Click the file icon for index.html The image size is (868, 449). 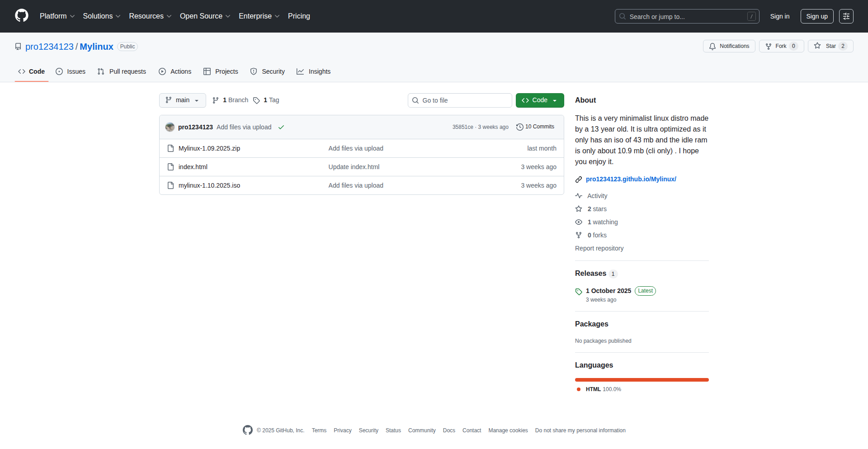(x=170, y=167)
